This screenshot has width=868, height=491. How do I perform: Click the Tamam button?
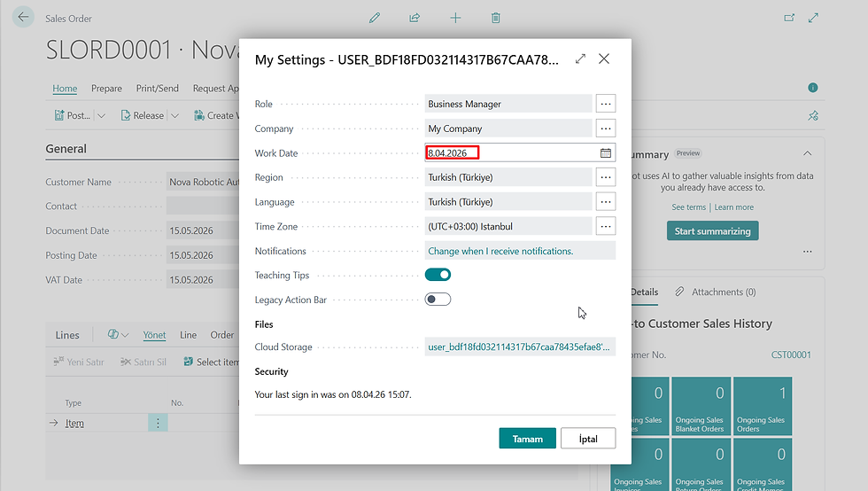click(x=527, y=439)
